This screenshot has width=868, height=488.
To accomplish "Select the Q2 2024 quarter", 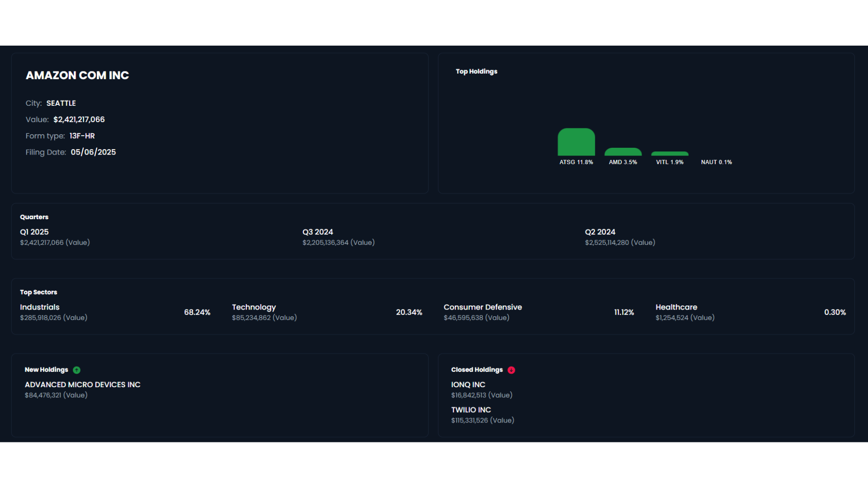I will coord(600,232).
